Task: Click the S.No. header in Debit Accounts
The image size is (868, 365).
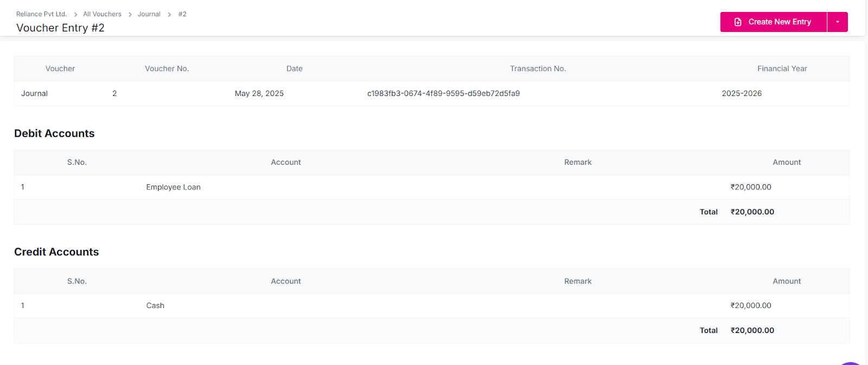Action: click(77, 162)
